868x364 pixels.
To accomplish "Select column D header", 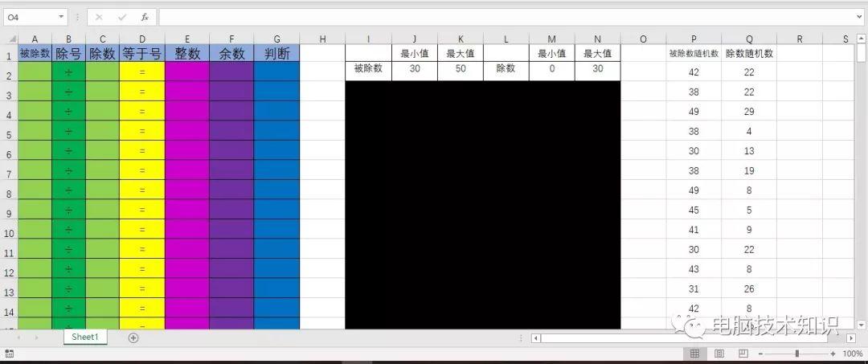I will click(x=142, y=39).
